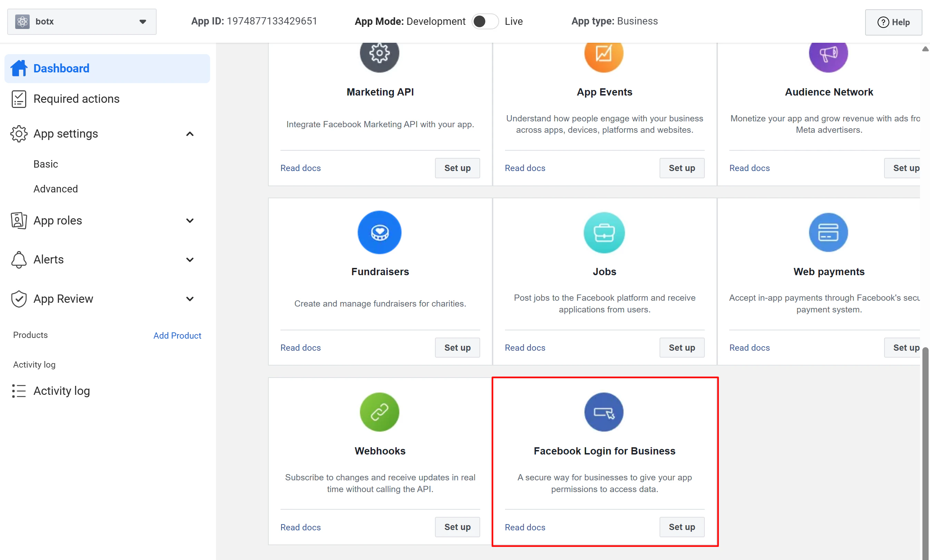Image resolution: width=930 pixels, height=560 pixels.
Task: Click the page scrollbar thumb
Action: [925, 453]
